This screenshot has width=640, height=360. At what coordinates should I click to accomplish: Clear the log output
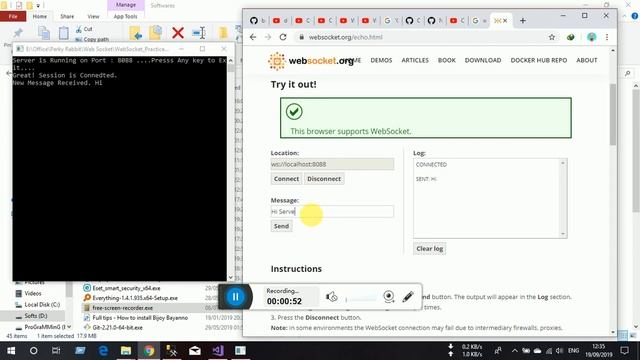[429, 249]
